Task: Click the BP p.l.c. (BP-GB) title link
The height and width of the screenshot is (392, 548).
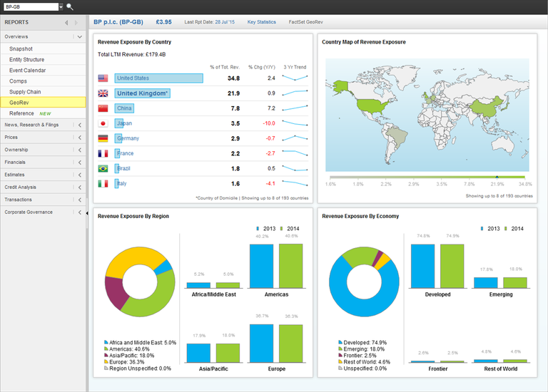Action: (x=118, y=22)
